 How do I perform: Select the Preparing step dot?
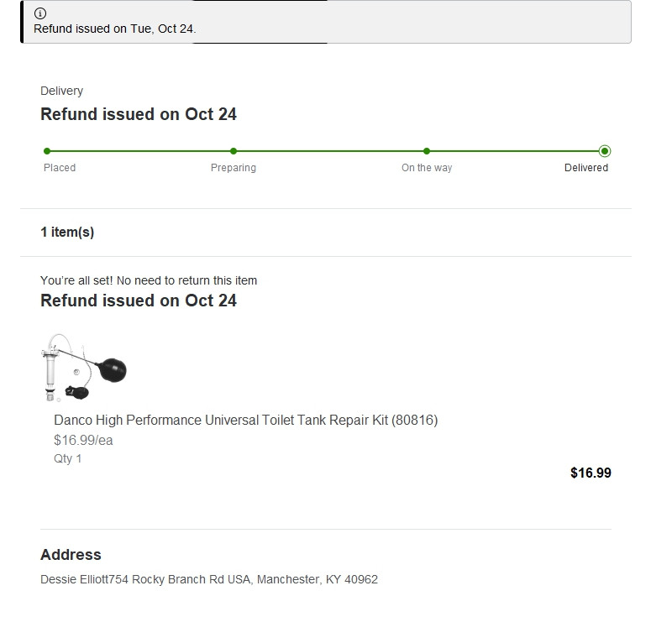pos(234,151)
